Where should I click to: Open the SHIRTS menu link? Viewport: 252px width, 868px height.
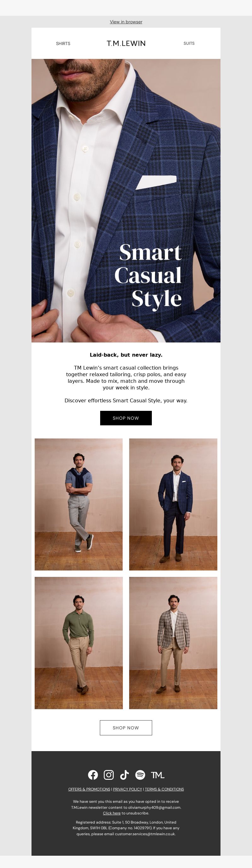63,43
